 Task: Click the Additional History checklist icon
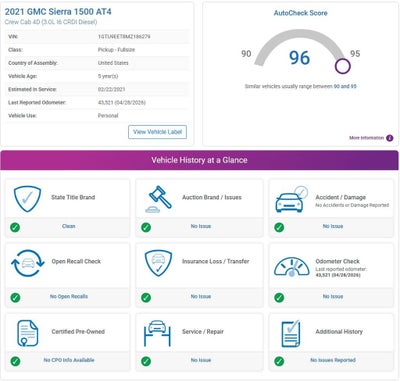point(291,333)
